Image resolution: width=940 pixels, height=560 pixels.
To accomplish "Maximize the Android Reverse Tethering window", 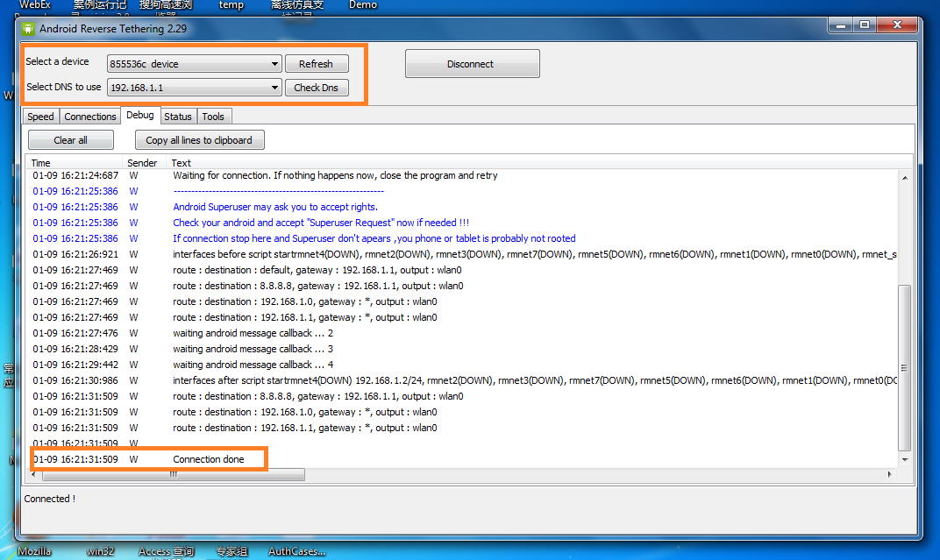I will tap(865, 25).
